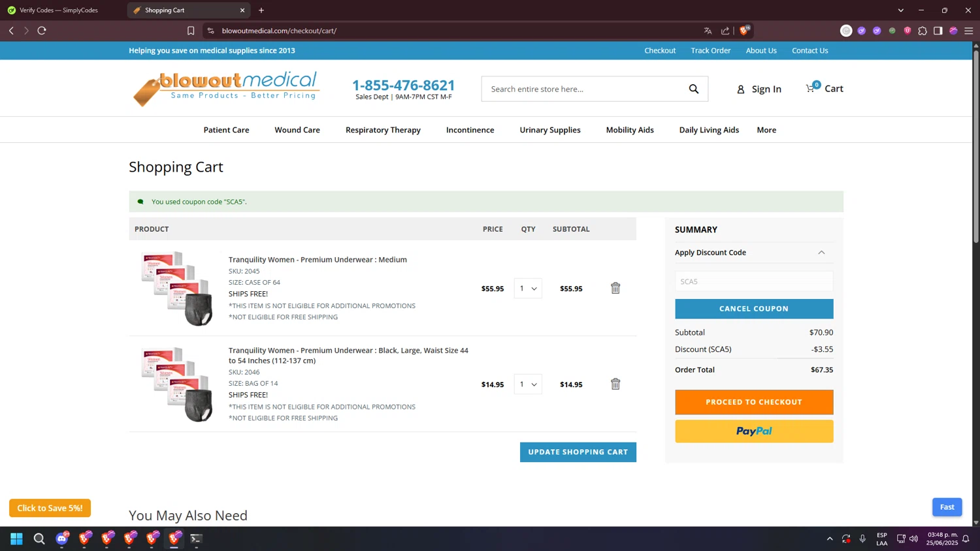The width and height of the screenshot is (980, 551).
Task: Open the More navigation menu
Action: click(x=766, y=130)
